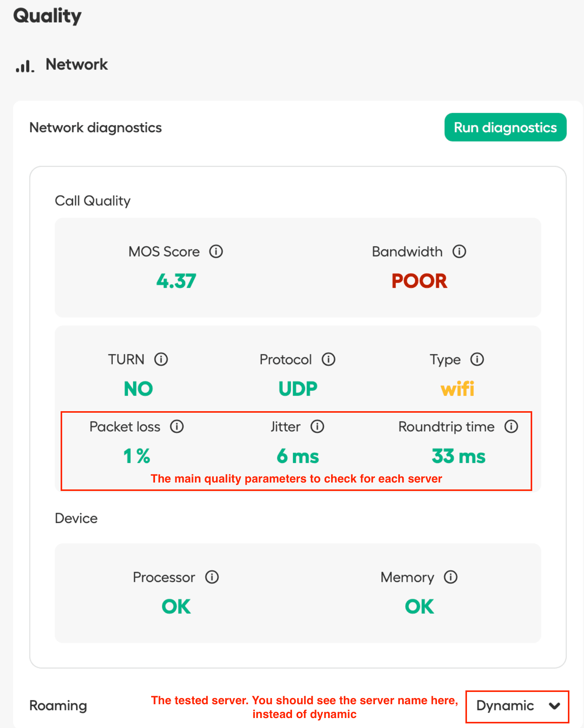
Task: Click the POOR bandwidth result
Action: coord(419,281)
